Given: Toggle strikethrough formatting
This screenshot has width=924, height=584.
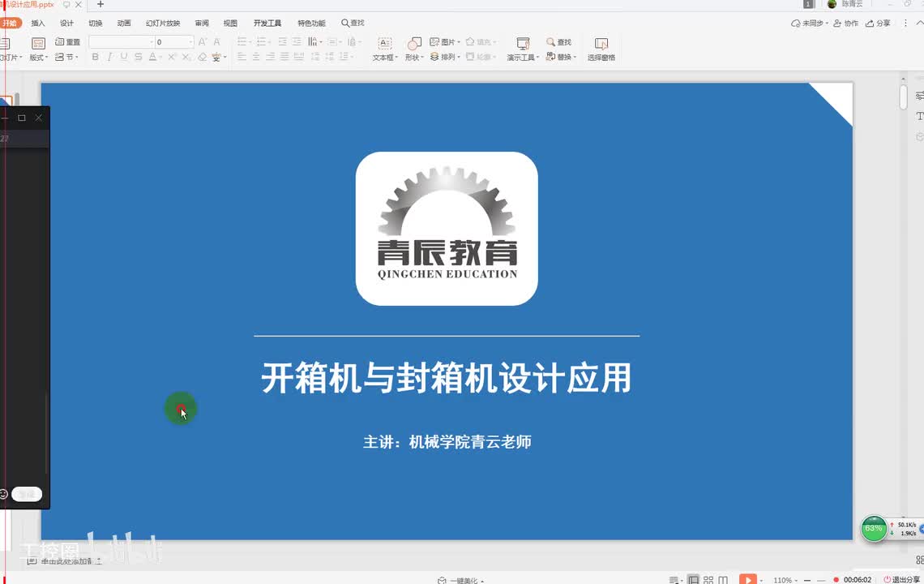Looking at the screenshot, I should pyautogui.click(x=138, y=57).
